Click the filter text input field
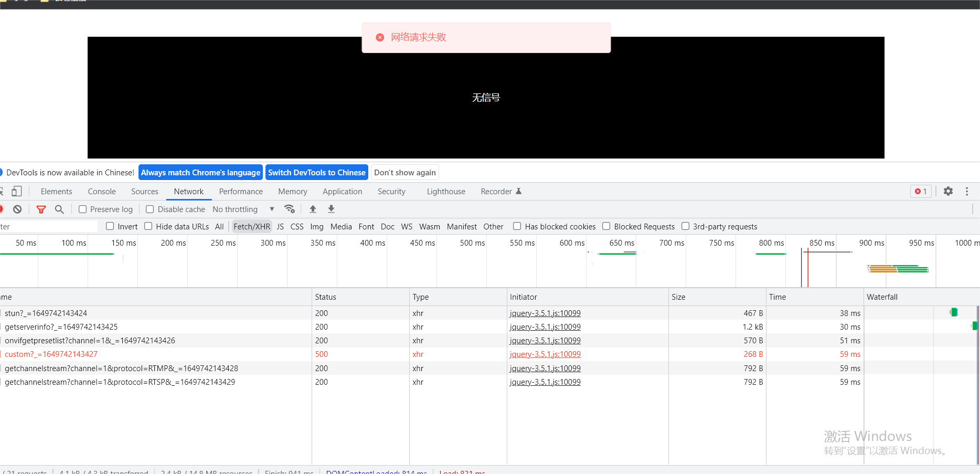This screenshot has width=980, height=474. [49, 226]
